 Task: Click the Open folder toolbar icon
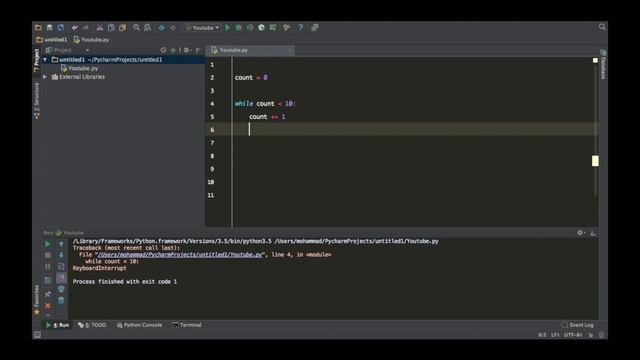coord(38,28)
